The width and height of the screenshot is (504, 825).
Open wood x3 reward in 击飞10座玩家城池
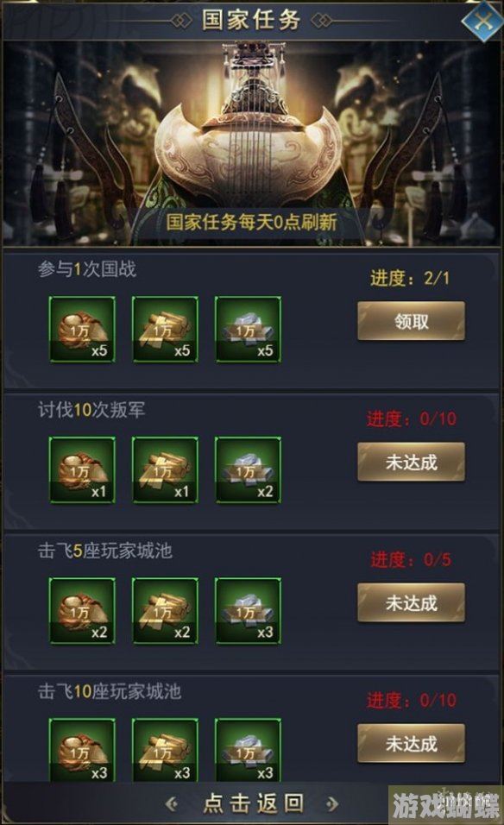[165, 751]
